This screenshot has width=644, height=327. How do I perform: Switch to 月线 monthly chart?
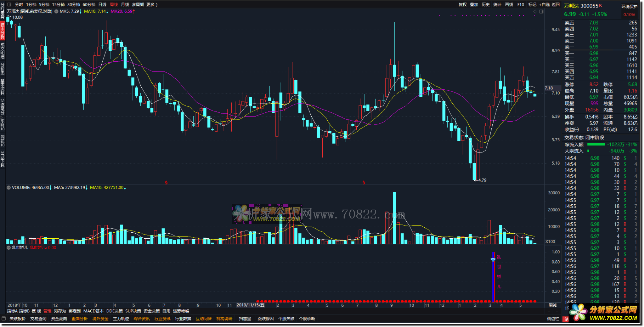125,5
